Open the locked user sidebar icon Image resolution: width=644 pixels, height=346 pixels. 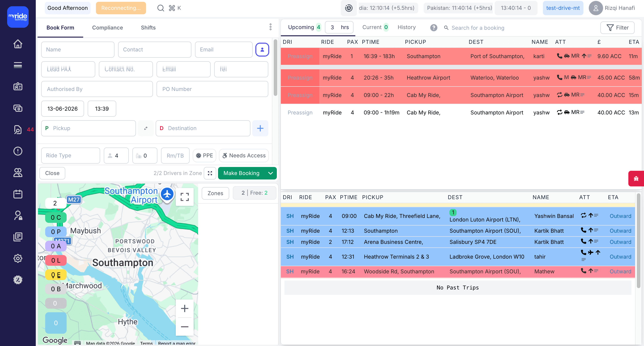click(x=18, y=215)
